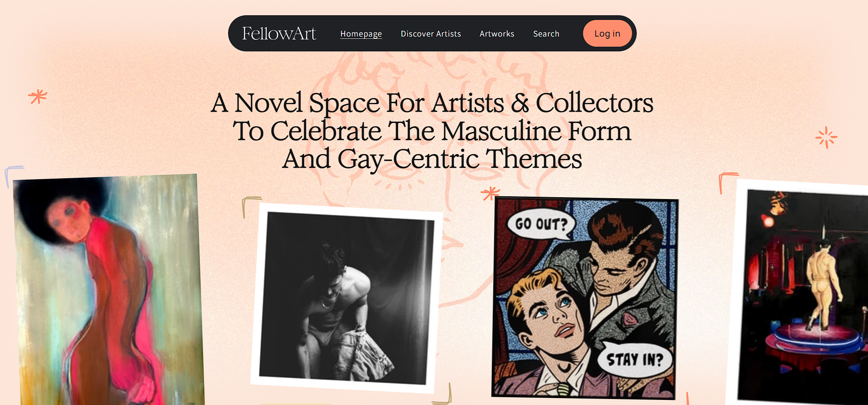The height and width of the screenshot is (405, 868).
Task: Click the Stay In speech bubble
Action: coord(635,360)
